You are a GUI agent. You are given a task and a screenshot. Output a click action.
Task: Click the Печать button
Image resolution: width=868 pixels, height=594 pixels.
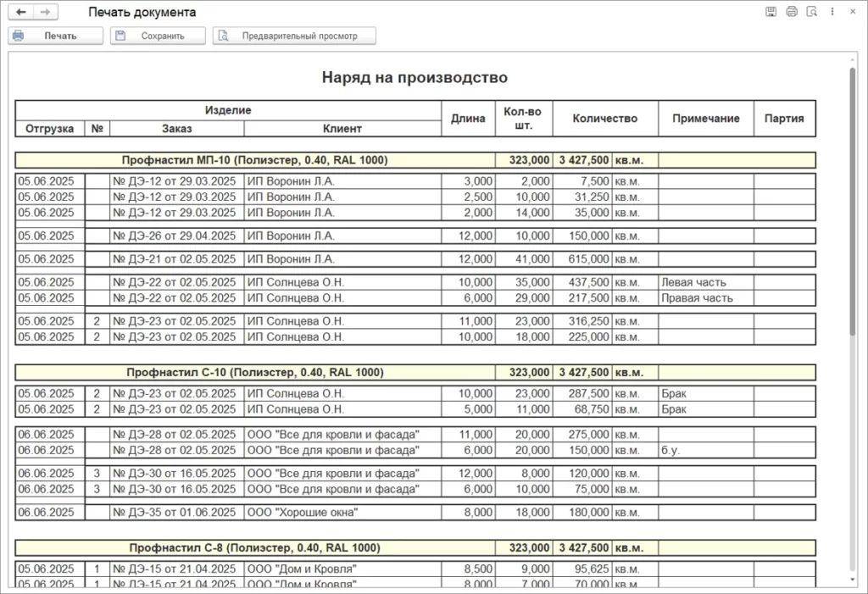(55, 36)
